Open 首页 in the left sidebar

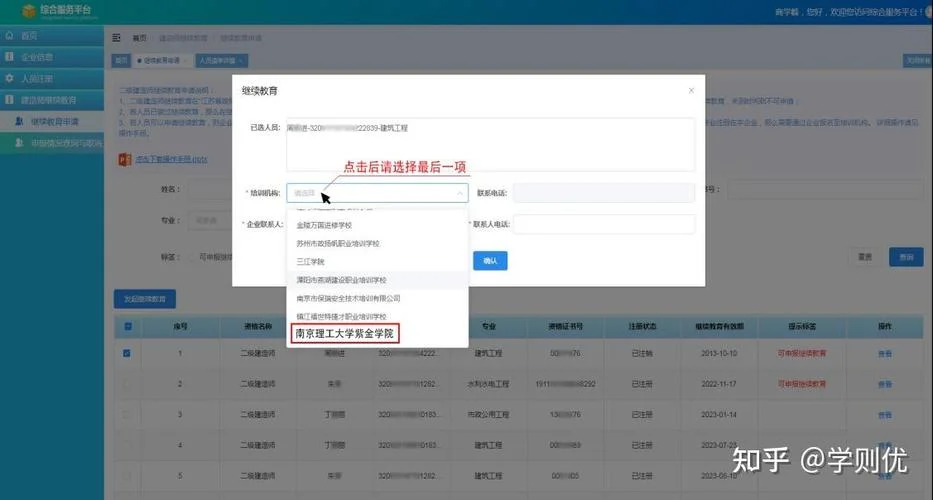(52, 36)
